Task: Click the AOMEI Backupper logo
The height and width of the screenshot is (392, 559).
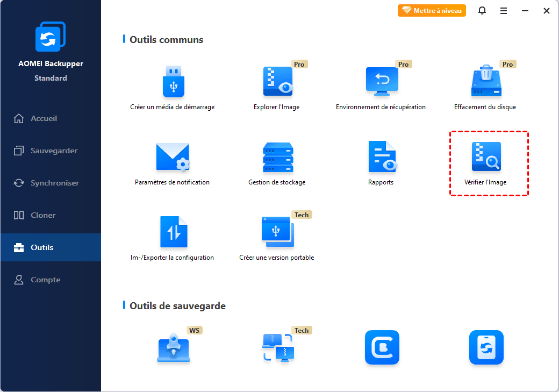Action: 51,37
